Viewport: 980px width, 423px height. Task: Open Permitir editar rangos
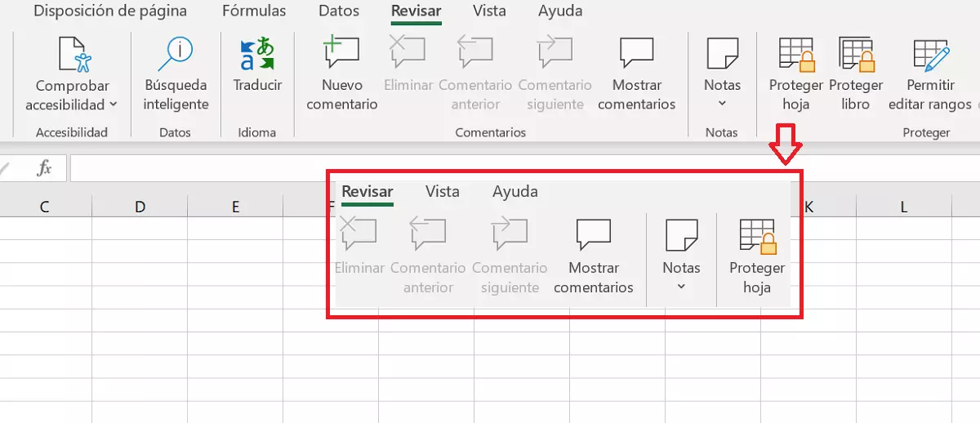(x=930, y=73)
